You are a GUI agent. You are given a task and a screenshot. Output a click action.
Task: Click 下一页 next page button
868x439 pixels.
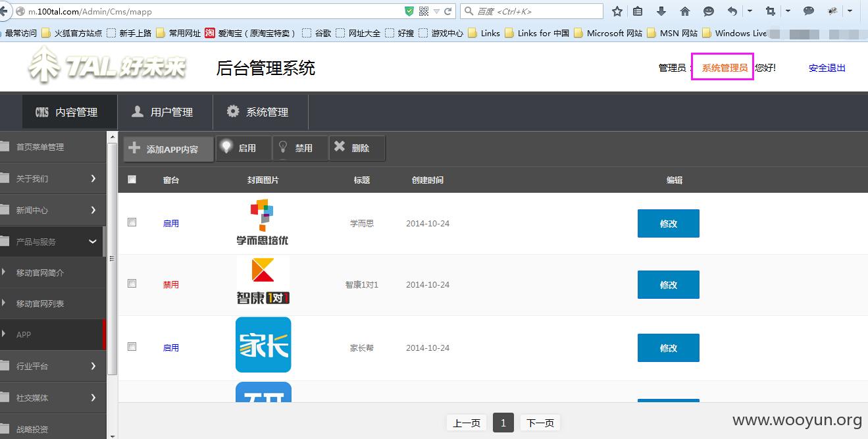(x=540, y=423)
